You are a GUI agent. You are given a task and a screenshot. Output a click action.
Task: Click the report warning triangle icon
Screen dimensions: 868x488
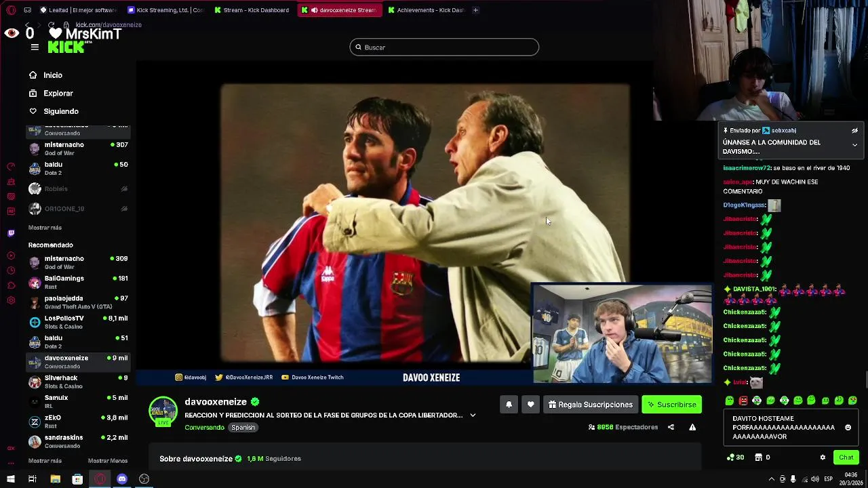pyautogui.click(x=692, y=428)
